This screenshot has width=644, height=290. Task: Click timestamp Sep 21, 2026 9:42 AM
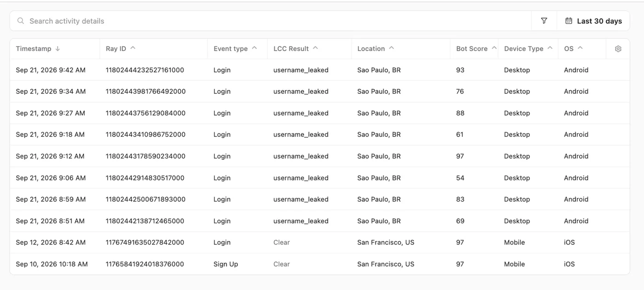(x=51, y=70)
